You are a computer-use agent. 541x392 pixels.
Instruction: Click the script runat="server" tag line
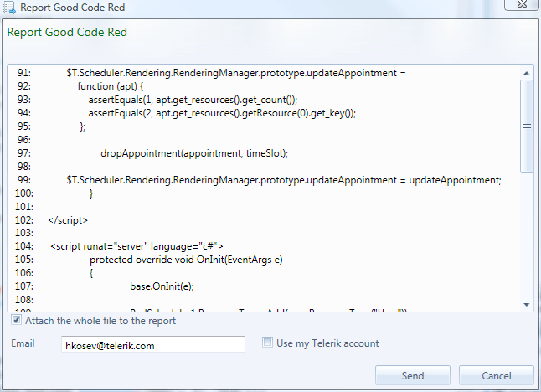click(x=137, y=246)
